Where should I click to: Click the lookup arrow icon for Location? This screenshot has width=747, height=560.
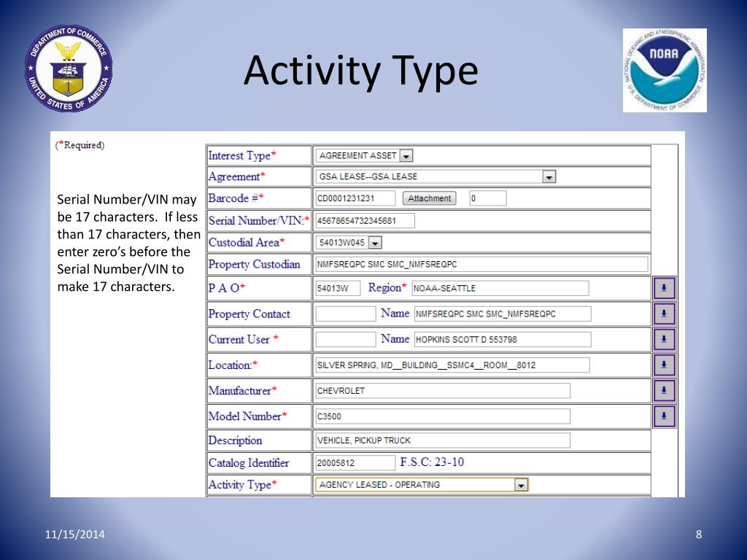(x=664, y=365)
